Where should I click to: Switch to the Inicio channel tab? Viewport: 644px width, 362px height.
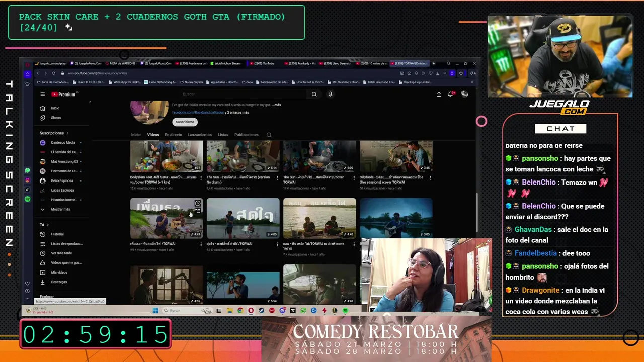point(136,135)
